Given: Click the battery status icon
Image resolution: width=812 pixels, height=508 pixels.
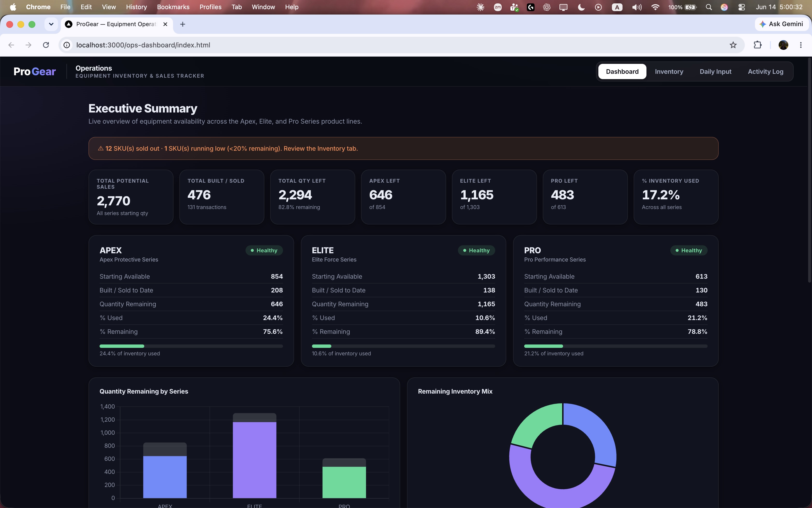Looking at the screenshot, I should [x=690, y=7].
